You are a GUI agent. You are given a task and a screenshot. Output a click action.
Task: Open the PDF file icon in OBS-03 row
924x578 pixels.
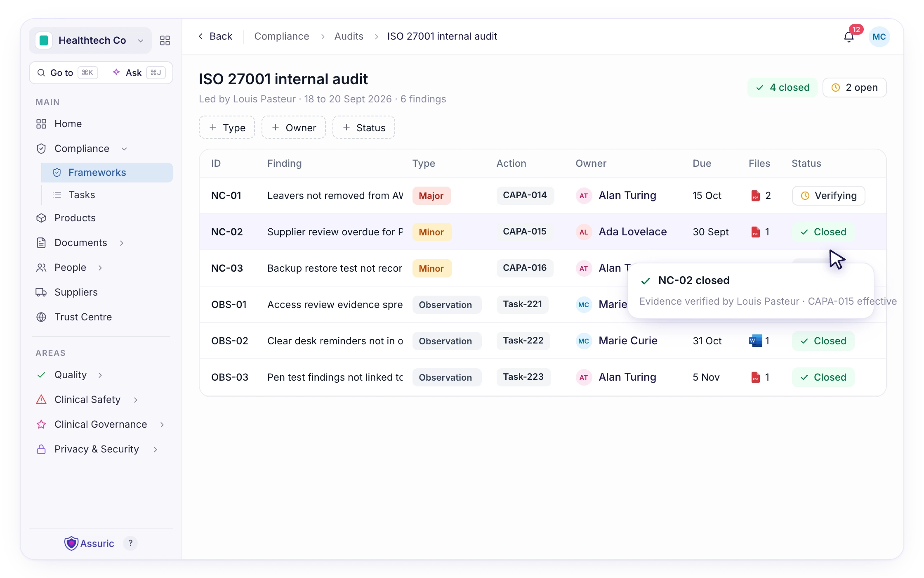point(755,377)
